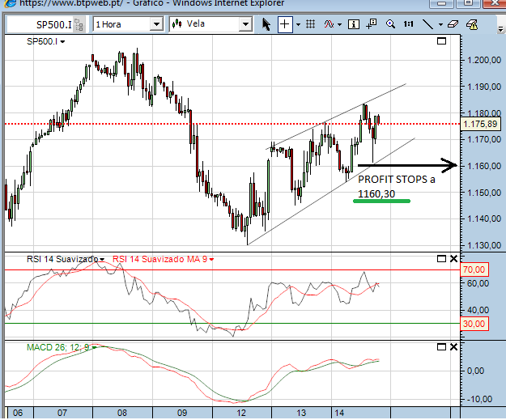Show chart information icon
Image resolution: width=506 pixels, height=420 pixels.
354,24
